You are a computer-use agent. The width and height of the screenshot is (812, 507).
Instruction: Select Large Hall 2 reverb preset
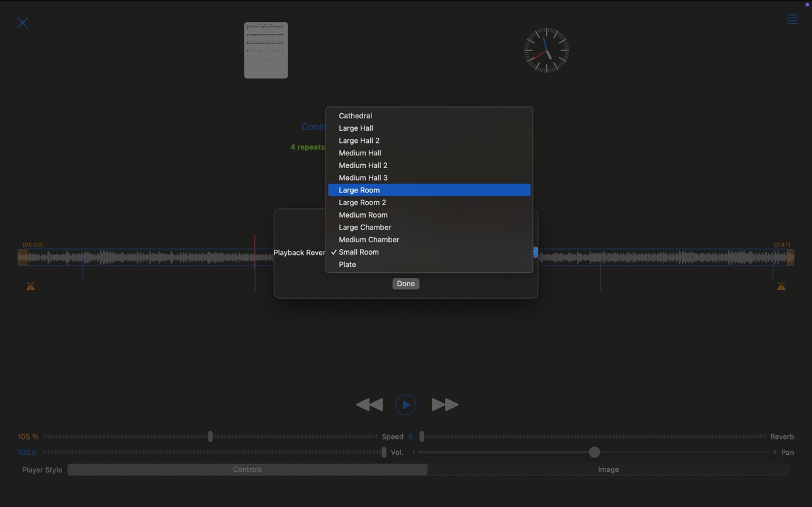pyautogui.click(x=429, y=140)
